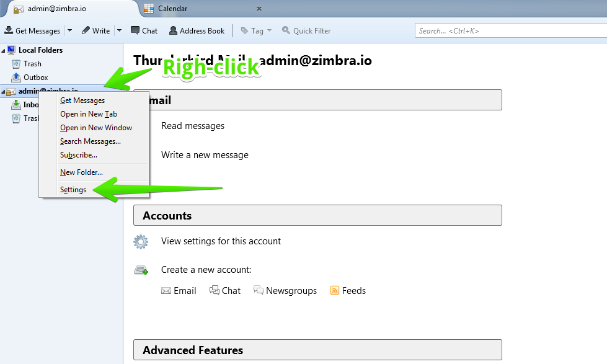Click the create new account icon
This screenshot has width=607, height=364.
(x=141, y=270)
